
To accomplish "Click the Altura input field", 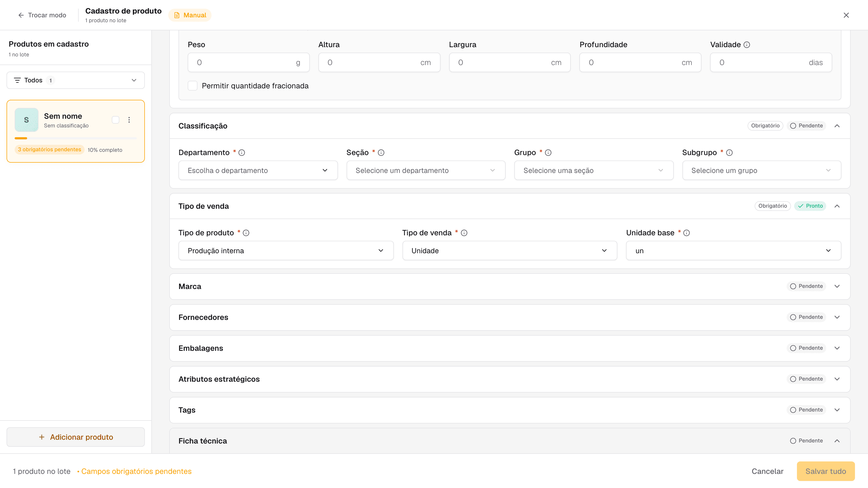I will 379,62.
